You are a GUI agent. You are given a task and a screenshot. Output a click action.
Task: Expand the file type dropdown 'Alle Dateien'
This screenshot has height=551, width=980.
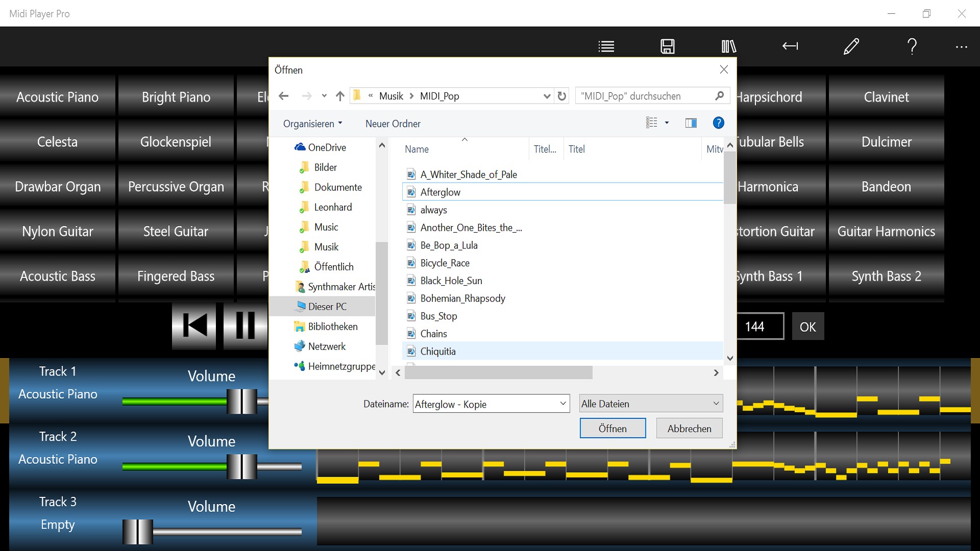coord(715,404)
